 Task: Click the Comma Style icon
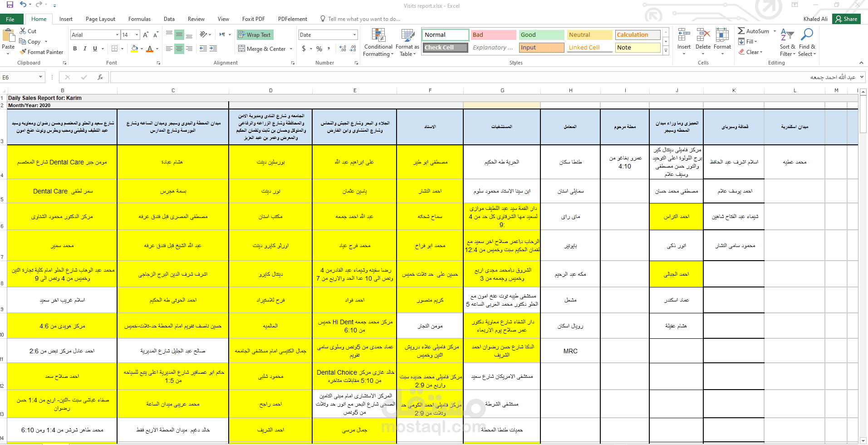(329, 49)
